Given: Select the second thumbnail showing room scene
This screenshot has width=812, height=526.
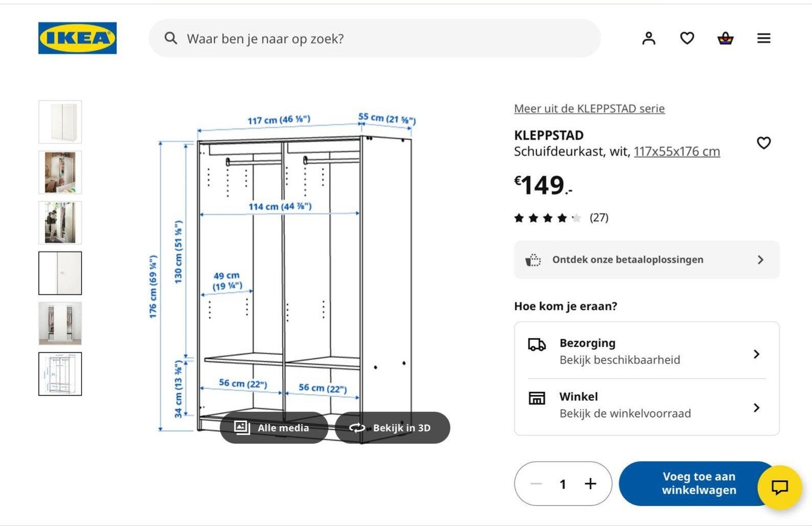Looking at the screenshot, I should pyautogui.click(x=60, y=172).
